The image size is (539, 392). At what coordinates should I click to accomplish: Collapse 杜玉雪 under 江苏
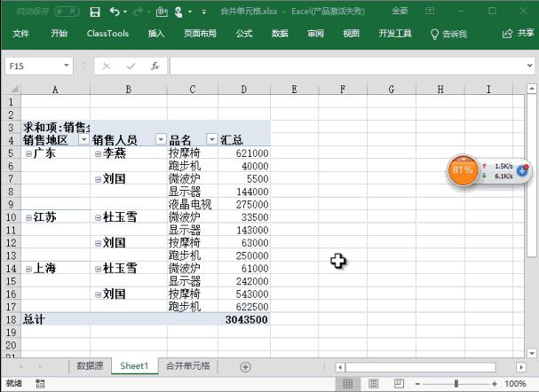point(98,218)
